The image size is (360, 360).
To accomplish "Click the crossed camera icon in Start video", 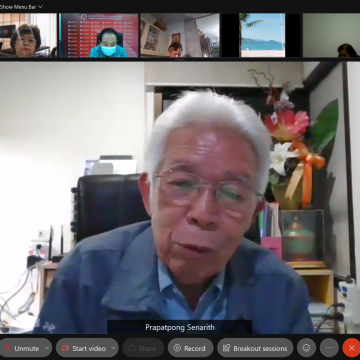I will (65, 348).
